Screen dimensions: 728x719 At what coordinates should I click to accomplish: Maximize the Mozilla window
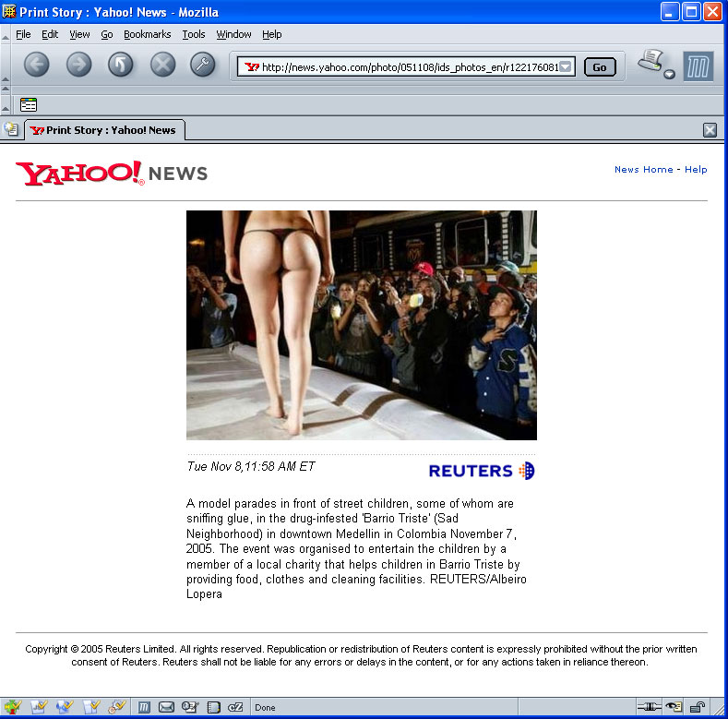tap(690, 12)
